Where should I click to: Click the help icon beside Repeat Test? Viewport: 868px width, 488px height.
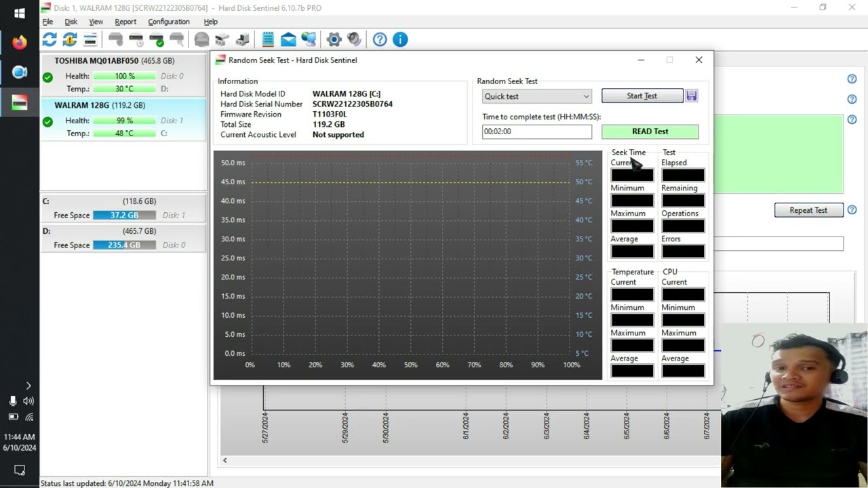[x=852, y=210]
